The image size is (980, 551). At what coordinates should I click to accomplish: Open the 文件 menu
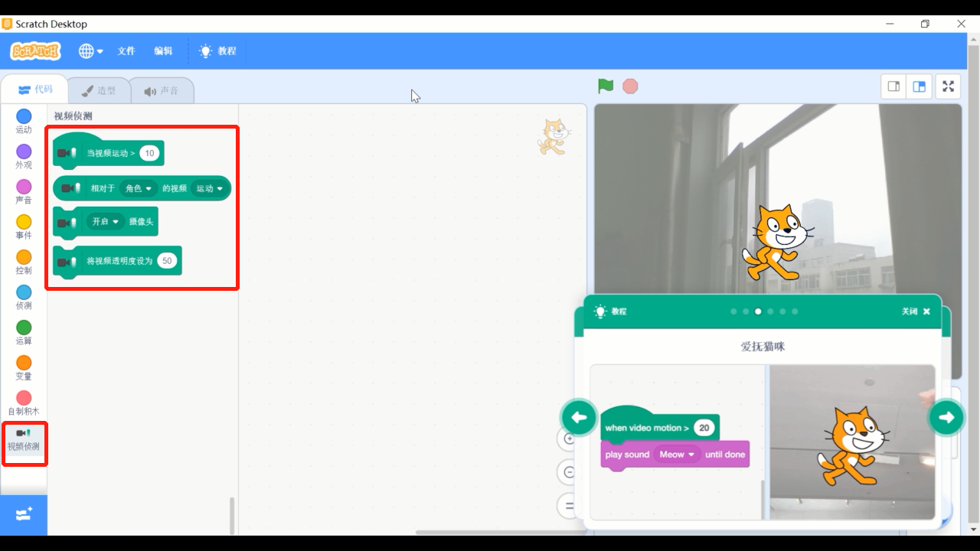click(126, 51)
